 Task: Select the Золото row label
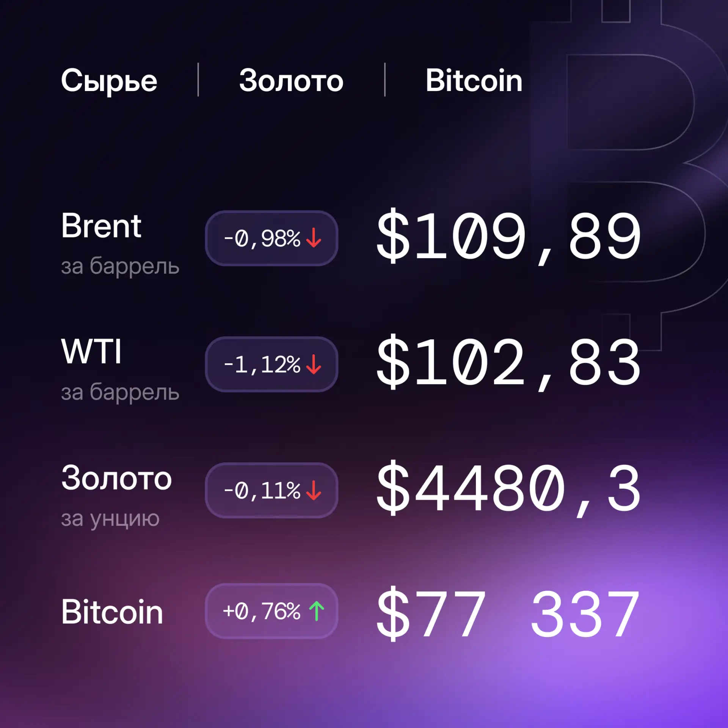click(116, 478)
